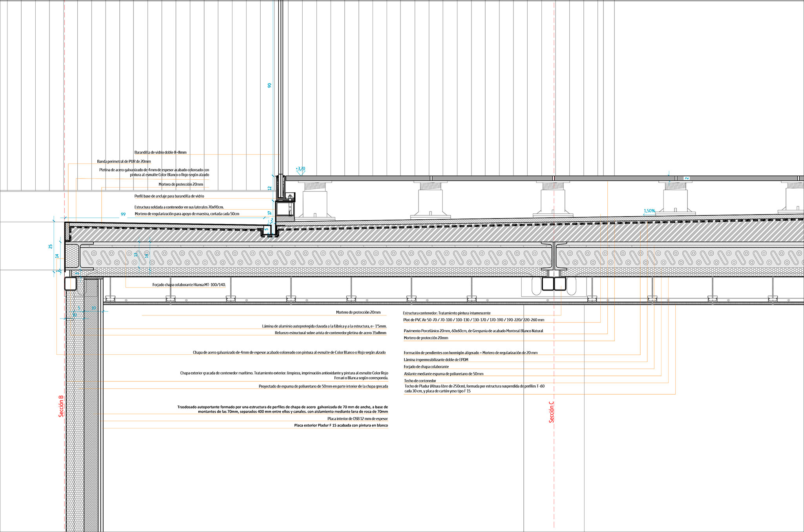Click 'Techo de contenedor' annotation
804x532 pixels.
pyautogui.click(x=420, y=381)
